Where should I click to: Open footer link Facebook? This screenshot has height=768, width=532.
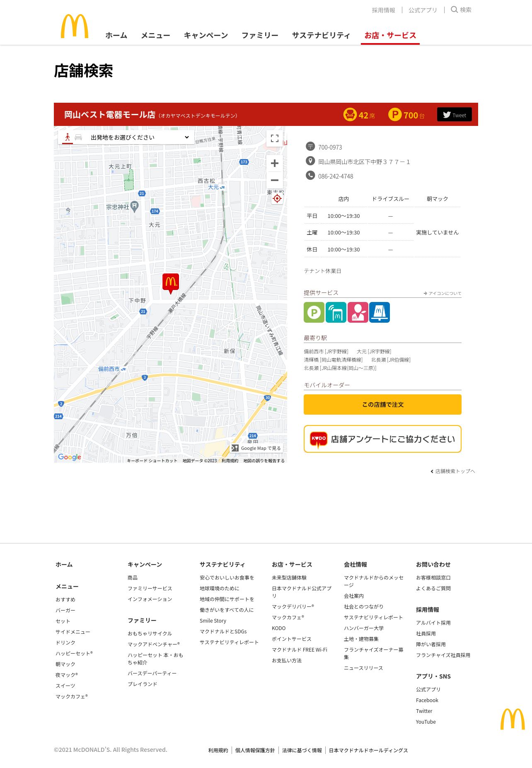click(427, 700)
